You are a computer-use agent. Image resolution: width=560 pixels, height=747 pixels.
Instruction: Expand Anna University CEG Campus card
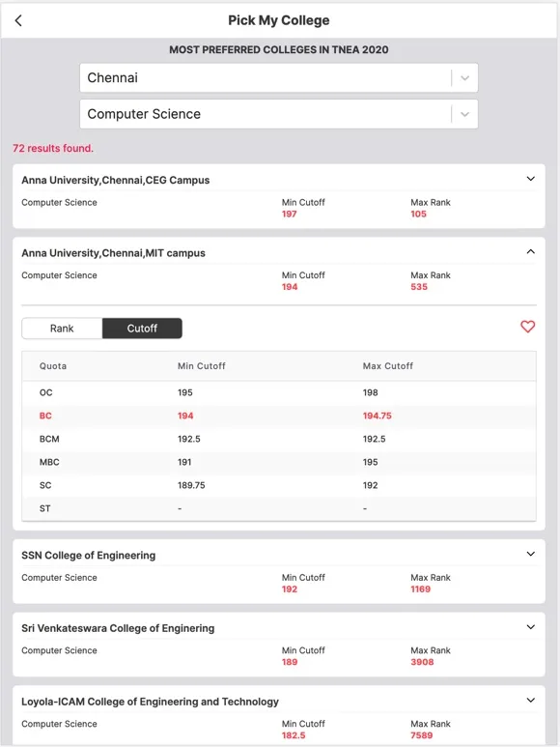click(x=530, y=179)
